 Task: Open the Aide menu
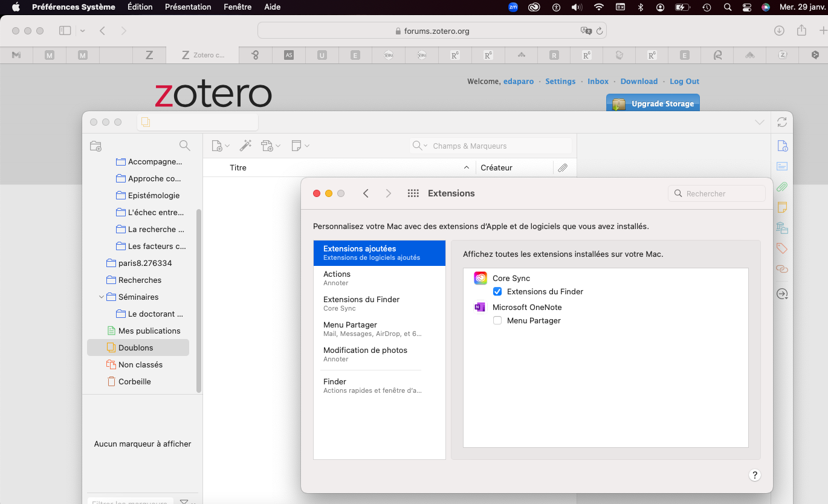273,7
